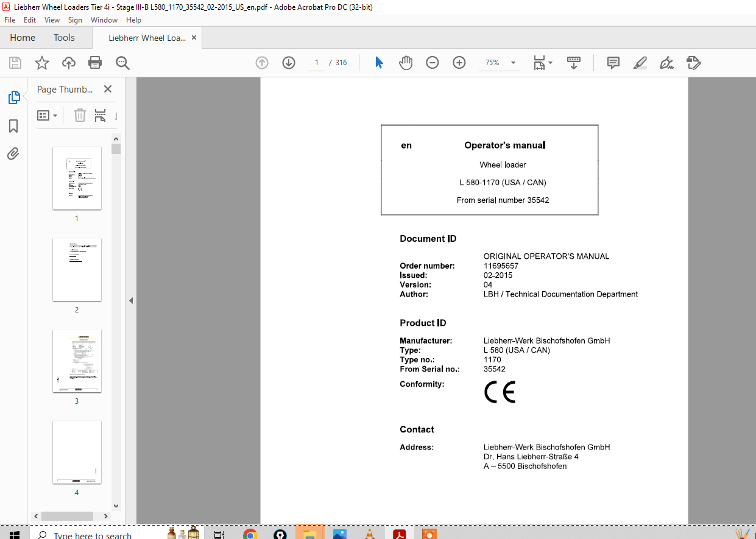Switch to the Tools tab
This screenshot has height=539, width=756.
point(64,38)
